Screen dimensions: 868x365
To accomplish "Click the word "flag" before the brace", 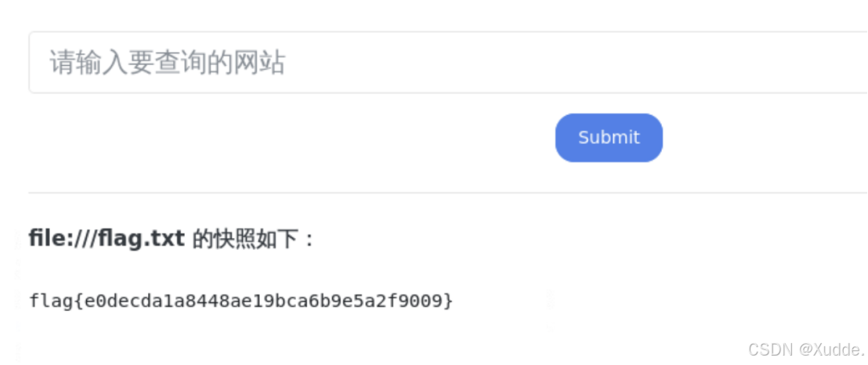I will tap(50, 301).
